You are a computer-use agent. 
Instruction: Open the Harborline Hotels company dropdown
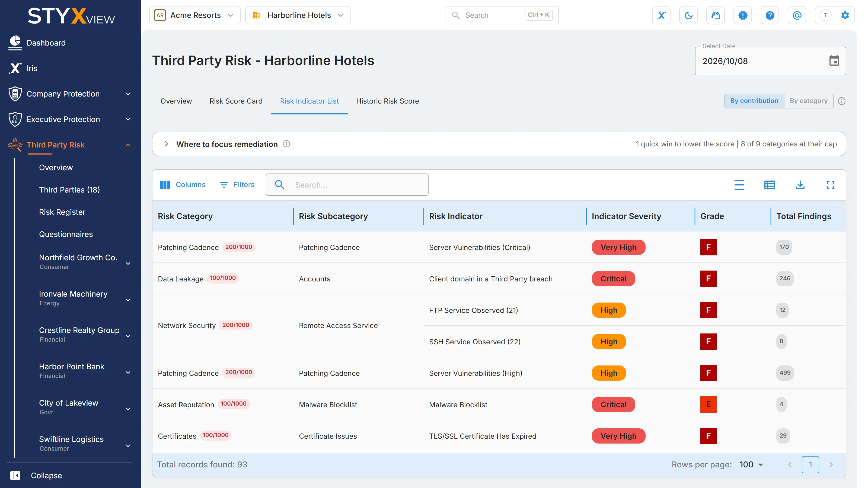tap(298, 15)
